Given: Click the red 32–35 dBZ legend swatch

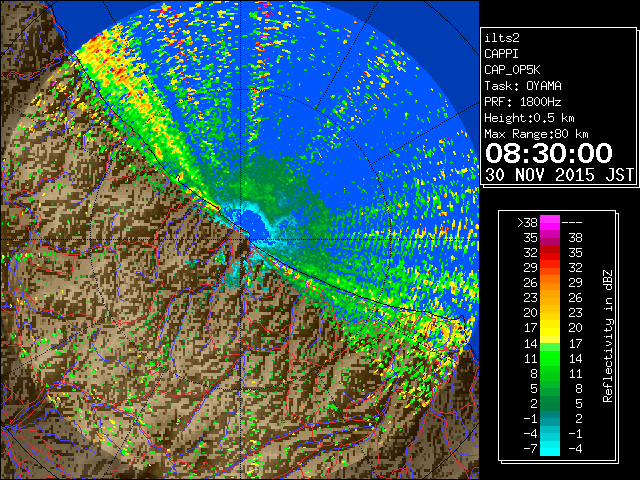Looking at the screenshot, I should pyautogui.click(x=550, y=252).
